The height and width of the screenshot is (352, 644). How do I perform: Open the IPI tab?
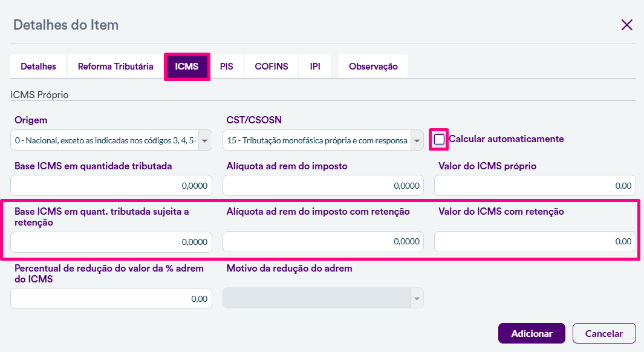click(315, 67)
